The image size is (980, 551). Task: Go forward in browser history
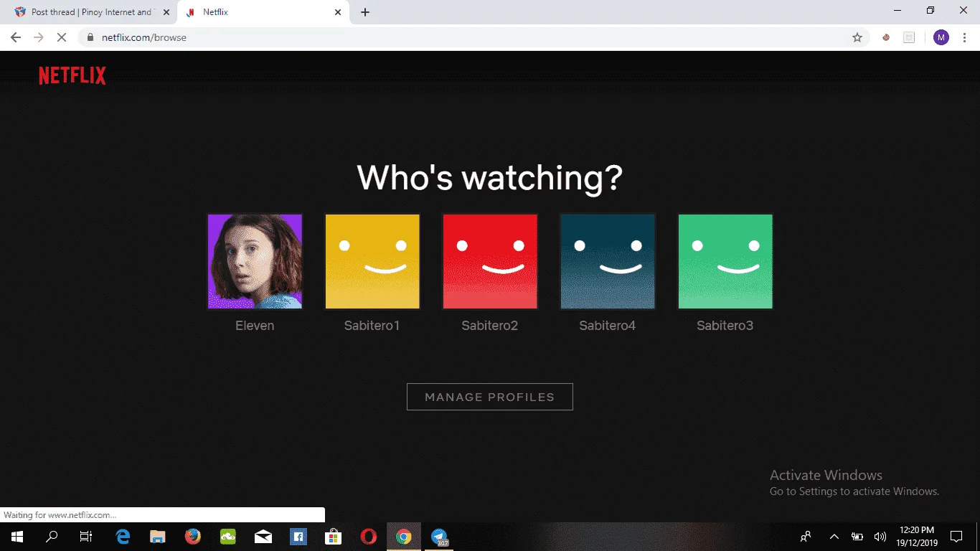[x=39, y=37]
